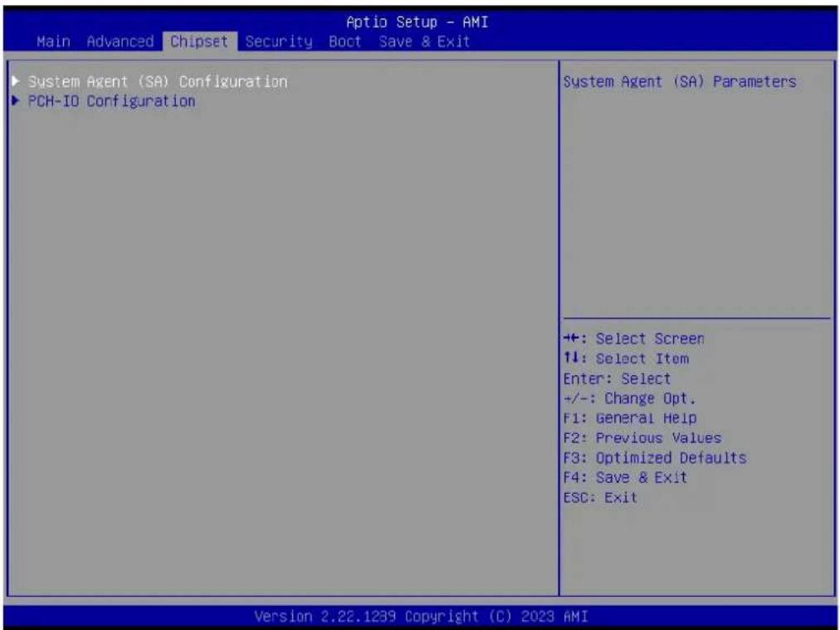The image size is (840, 630).
Task: Open System Agent (SA) Configuration submenu
Action: pos(158,82)
